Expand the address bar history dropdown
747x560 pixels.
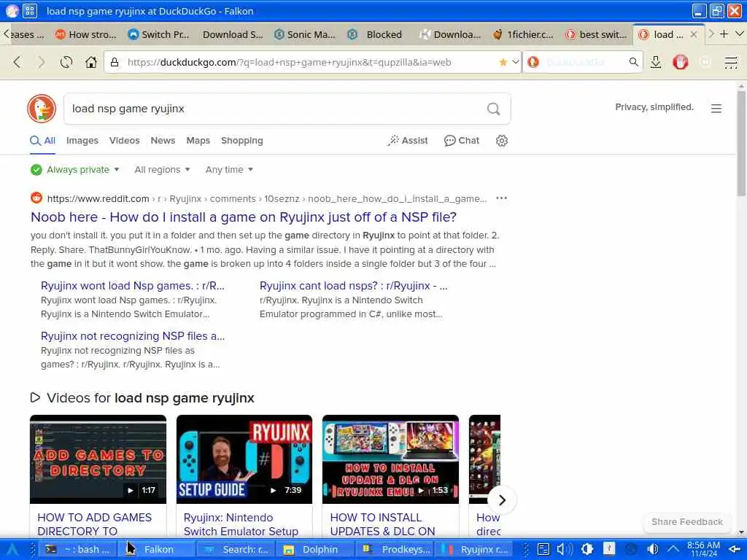coord(515,62)
